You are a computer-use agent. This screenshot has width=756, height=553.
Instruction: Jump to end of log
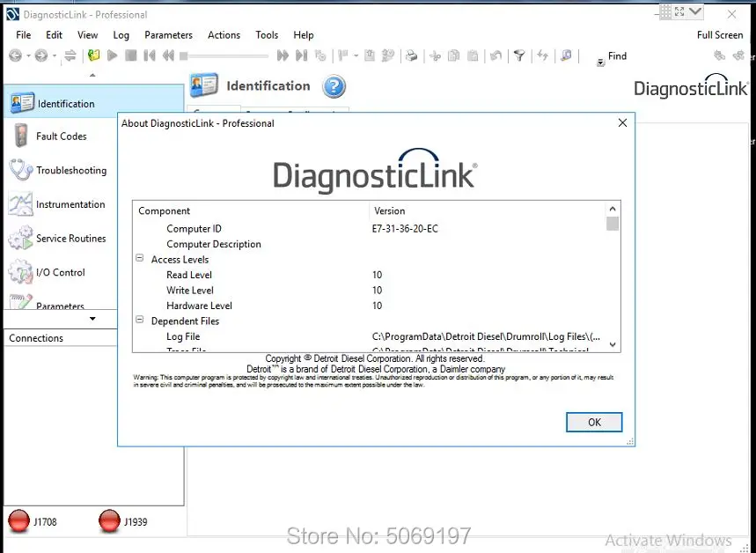(x=301, y=55)
